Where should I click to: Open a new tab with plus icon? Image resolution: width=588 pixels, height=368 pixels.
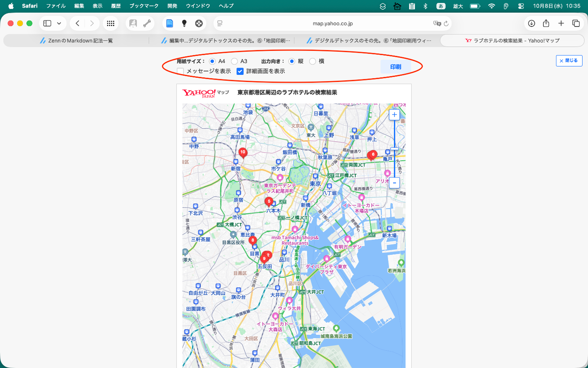(x=561, y=24)
